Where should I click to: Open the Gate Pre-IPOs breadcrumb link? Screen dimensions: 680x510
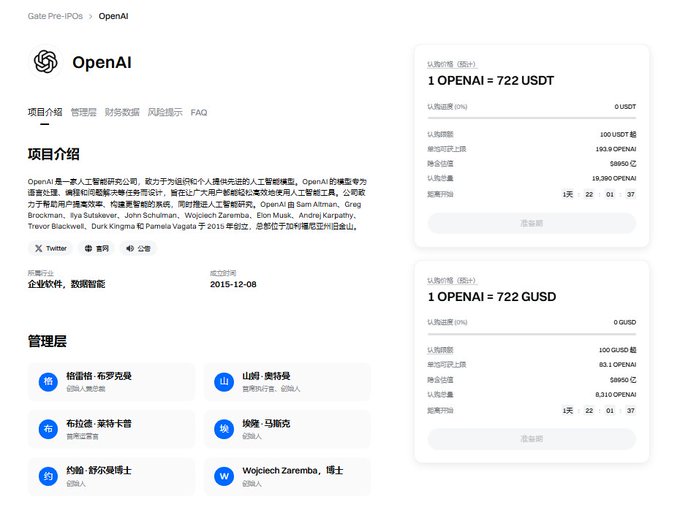click(x=55, y=16)
